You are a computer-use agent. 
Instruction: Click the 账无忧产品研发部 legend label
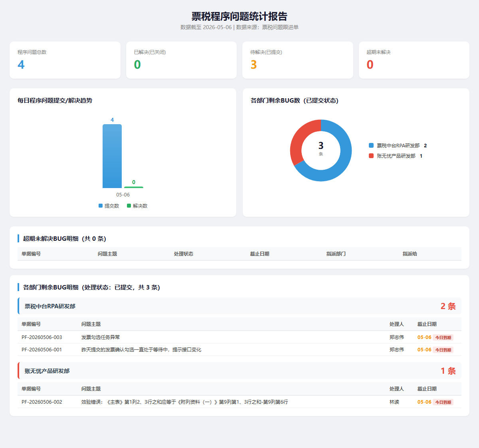point(396,156)
